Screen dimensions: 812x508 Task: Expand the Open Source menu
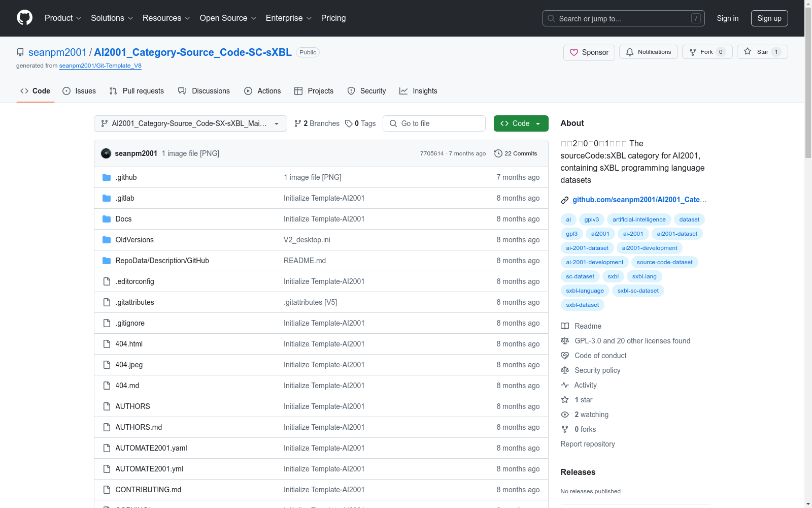pos(228,18)
